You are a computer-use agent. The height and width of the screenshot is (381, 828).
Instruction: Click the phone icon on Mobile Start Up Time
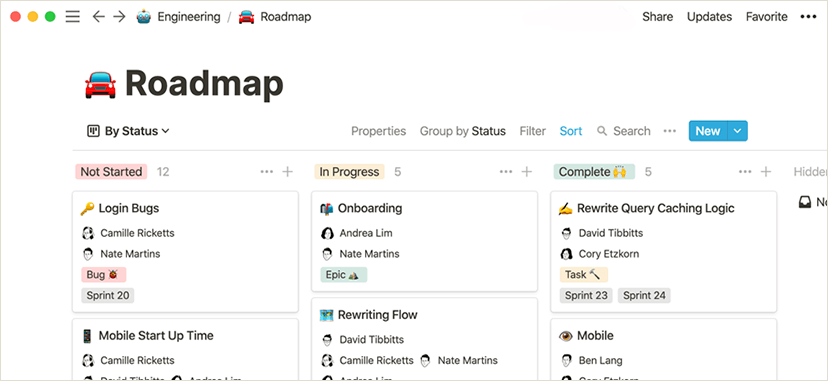coord(87,336)
